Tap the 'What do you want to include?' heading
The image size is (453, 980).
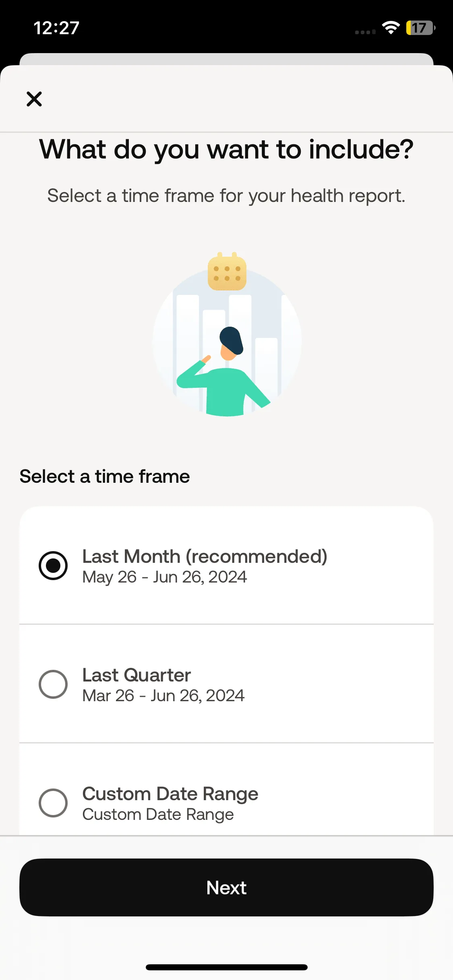[x=226, y=150]
